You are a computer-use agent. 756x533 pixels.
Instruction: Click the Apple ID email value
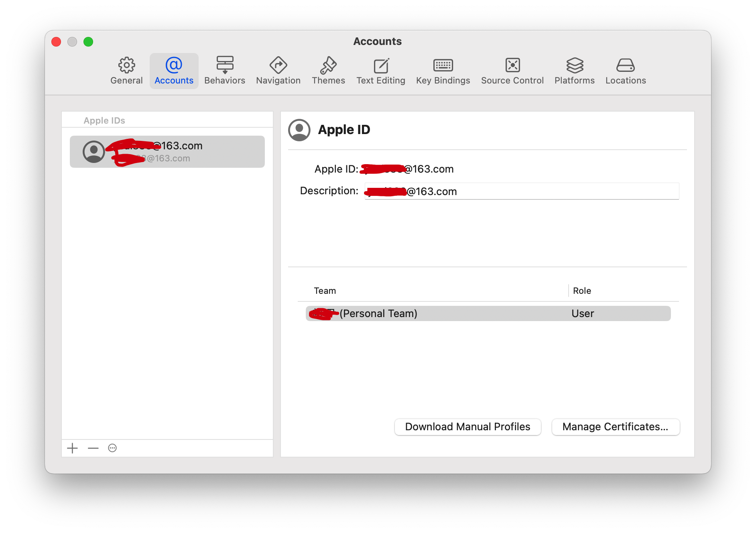407,169
